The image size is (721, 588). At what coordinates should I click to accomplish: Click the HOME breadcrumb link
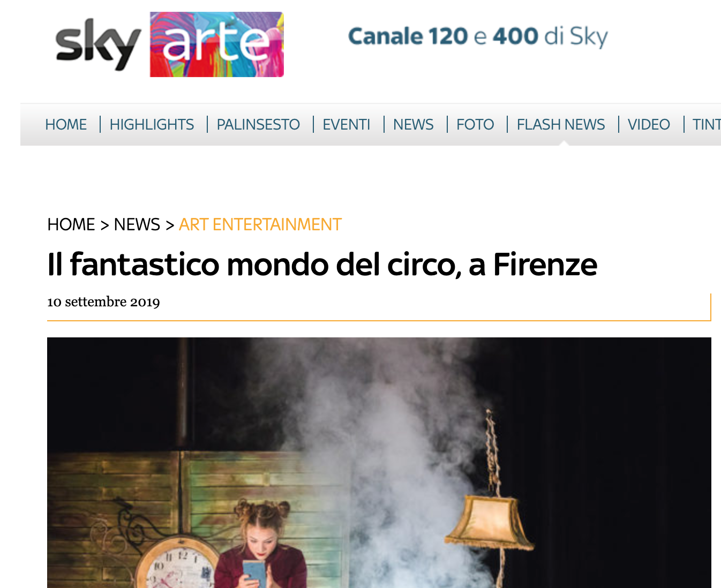click(71, 224)
